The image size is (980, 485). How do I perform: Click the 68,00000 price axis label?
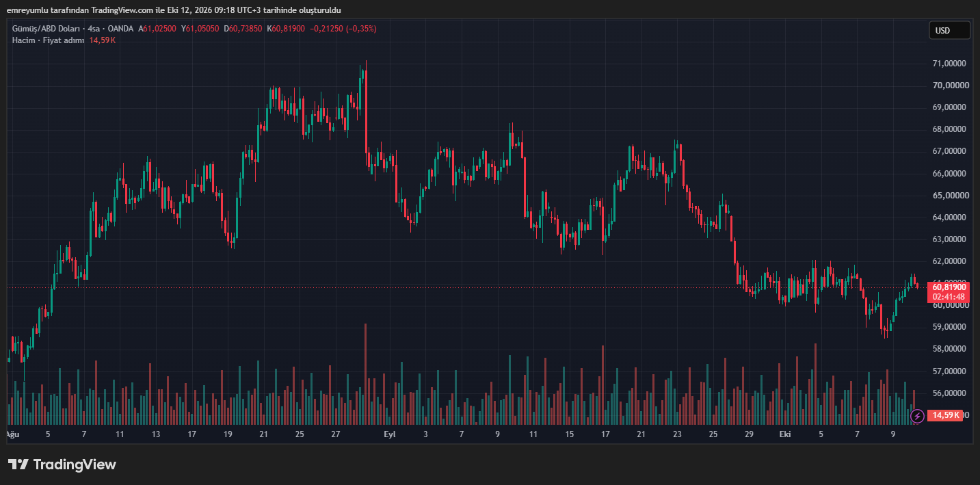949,129
